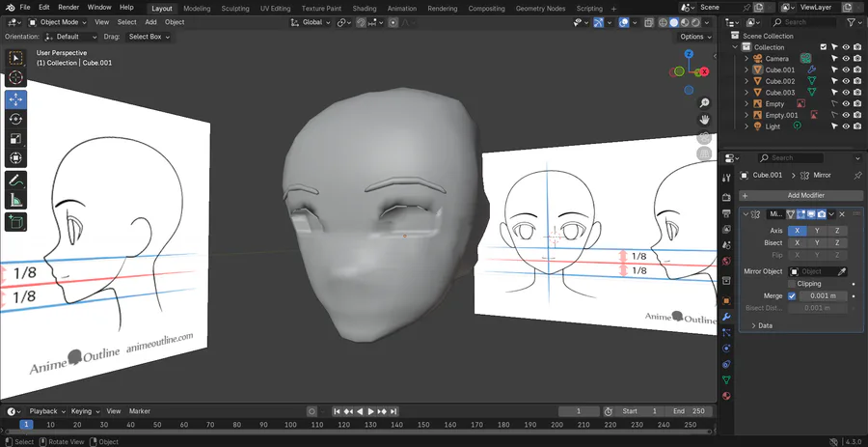
Task: Open the viewport Options dropdown
Action: click(695, 37)
